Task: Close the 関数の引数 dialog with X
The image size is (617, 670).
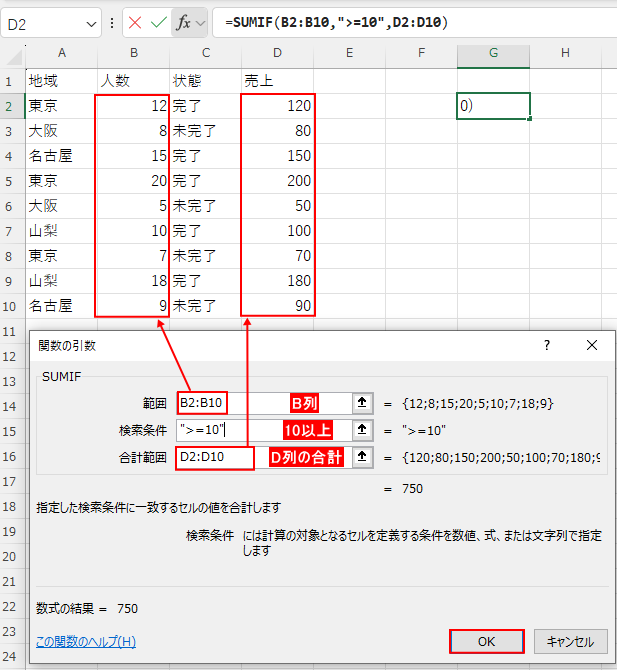Action: pyautogui.click(x=592, y=345)
